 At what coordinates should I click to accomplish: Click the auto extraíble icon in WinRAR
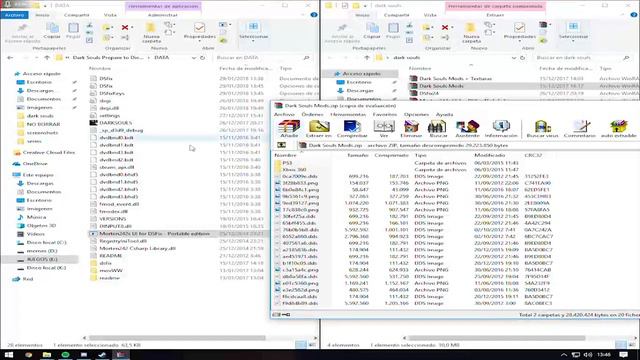tap(618, 129)
